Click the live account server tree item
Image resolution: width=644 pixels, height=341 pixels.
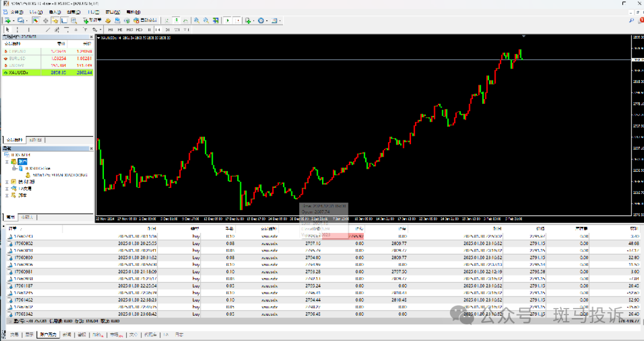[x=38, y=168]
